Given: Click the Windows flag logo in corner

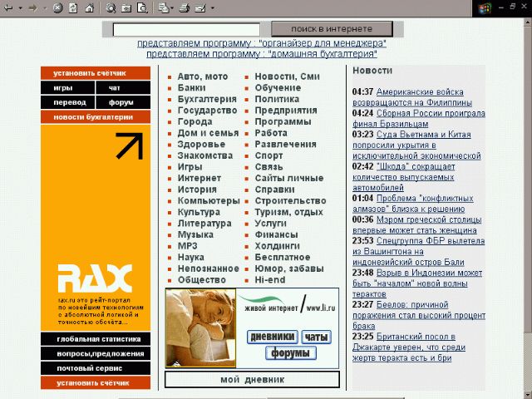Looking at the screenshot, I should (485, 8).
